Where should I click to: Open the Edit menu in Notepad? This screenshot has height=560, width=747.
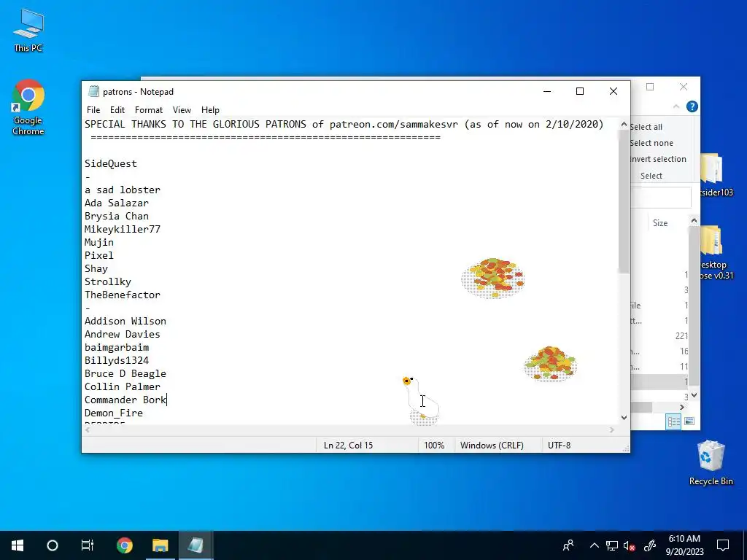tap(117, 110)
